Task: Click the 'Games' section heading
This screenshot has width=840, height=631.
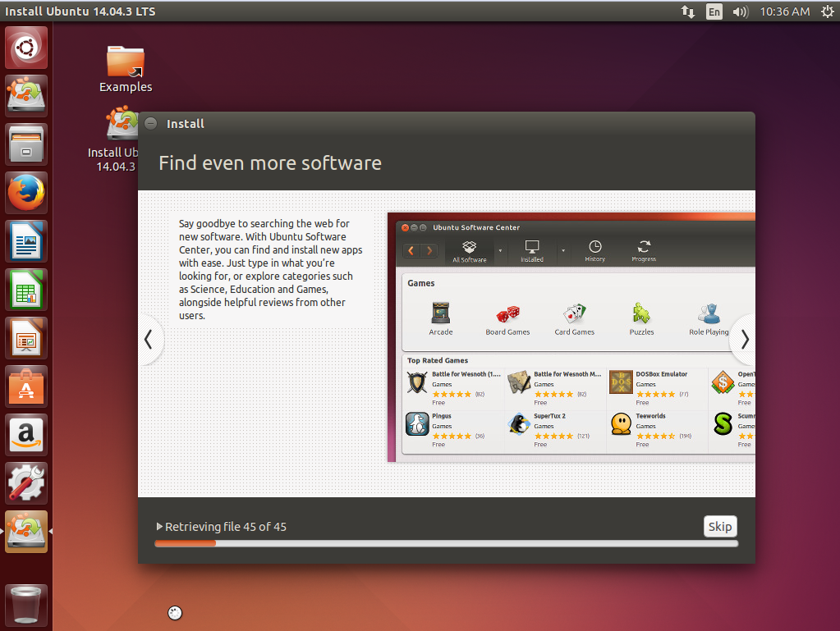Action: coord(421,283)
